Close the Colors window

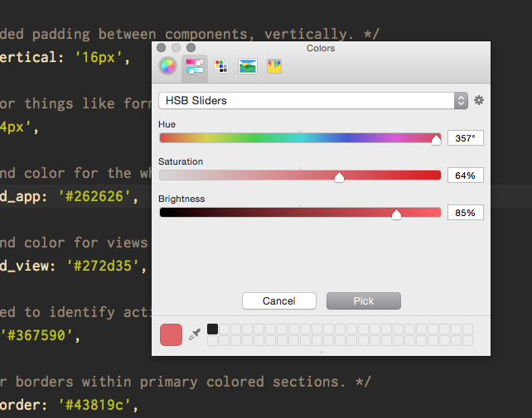tap(162, 48)
